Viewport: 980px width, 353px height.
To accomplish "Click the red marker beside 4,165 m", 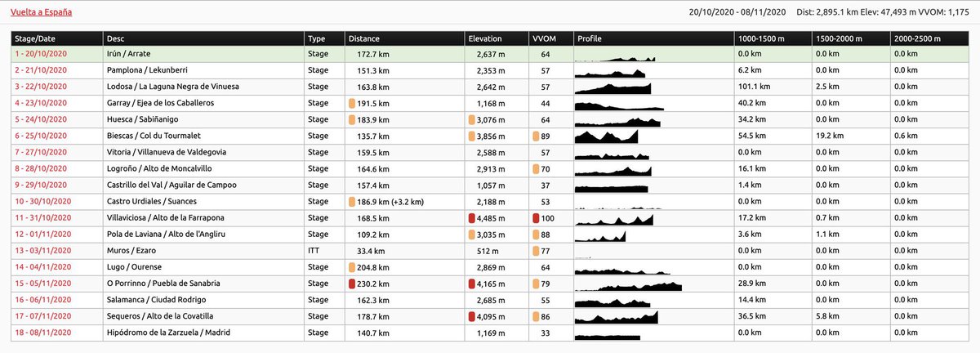I will [472, 284].
